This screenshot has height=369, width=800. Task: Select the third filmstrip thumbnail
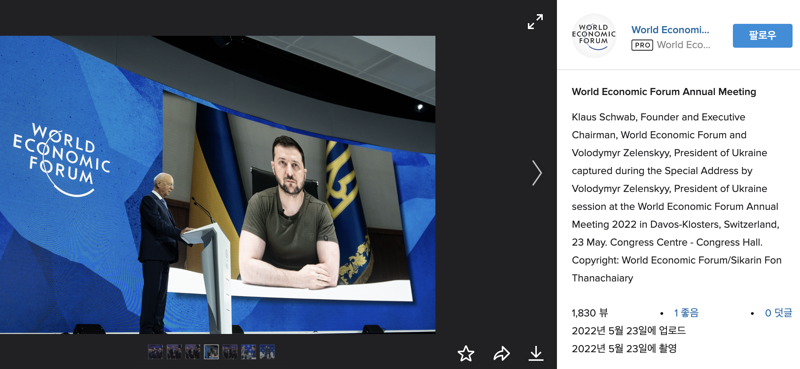pos(193,352)
